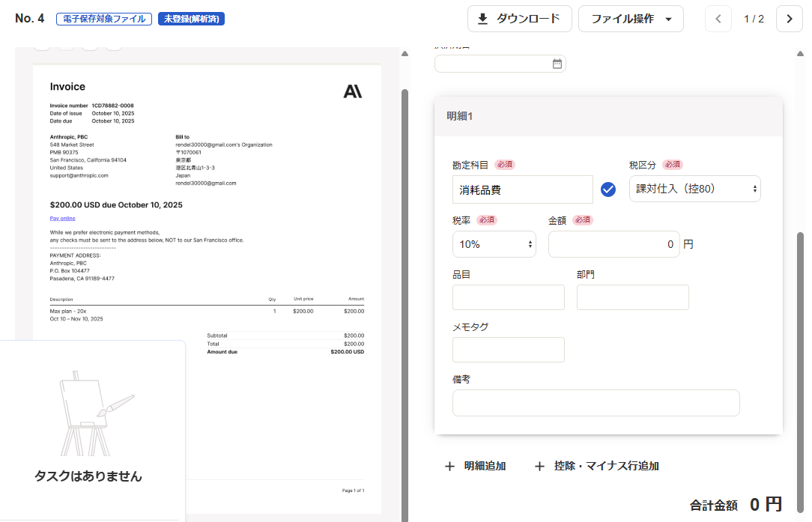Click the invoice number 1CD78882-0008

point(112,106)
